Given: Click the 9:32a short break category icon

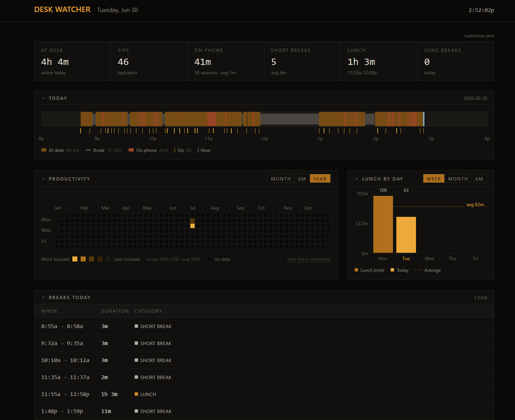Looking at the screenshot, I should (136, 343).
